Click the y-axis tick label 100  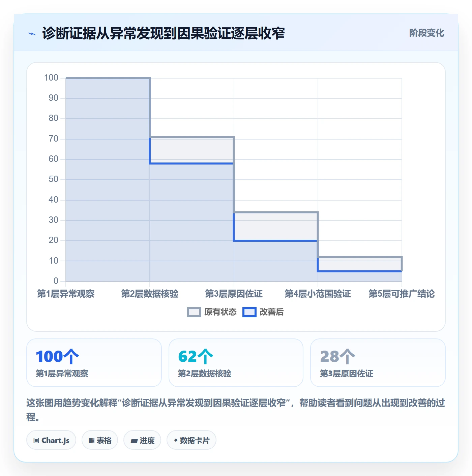click(51, 78)
